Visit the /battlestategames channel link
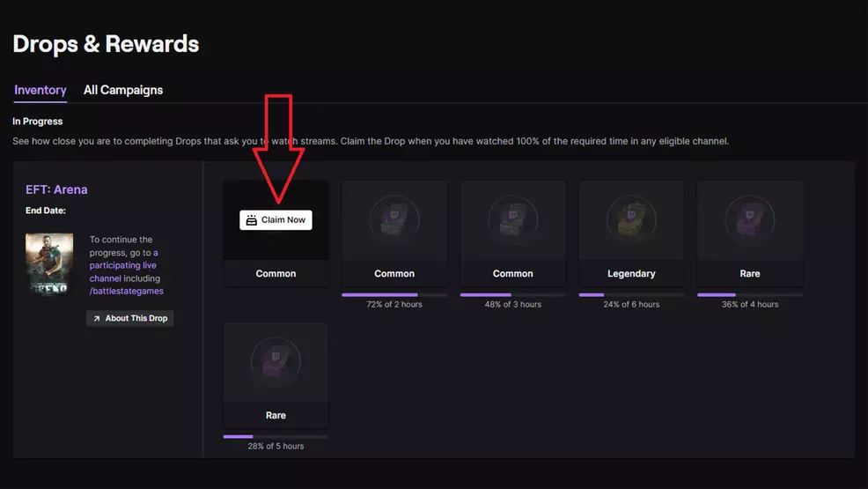Screen dimensions: 868x489 (127, 291)
